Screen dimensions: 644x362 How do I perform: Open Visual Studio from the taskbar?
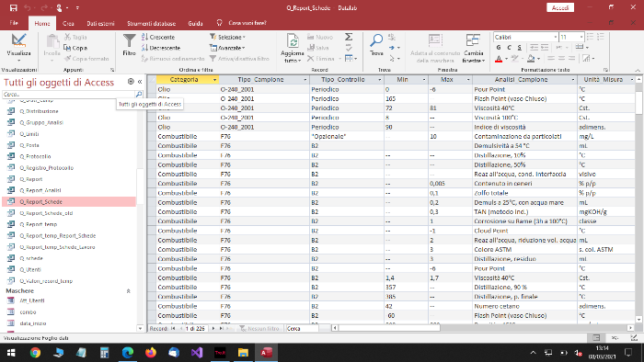click(197, 352)
